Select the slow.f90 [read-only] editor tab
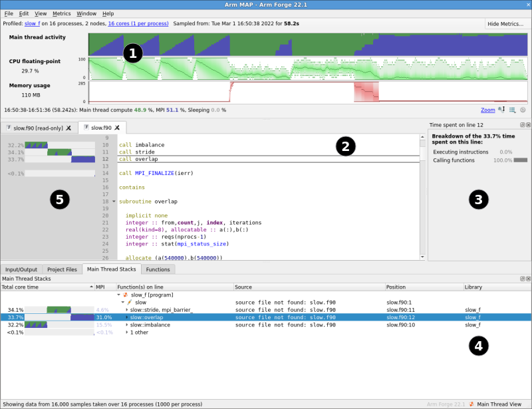532x409 pixels. tap(38, 128)
